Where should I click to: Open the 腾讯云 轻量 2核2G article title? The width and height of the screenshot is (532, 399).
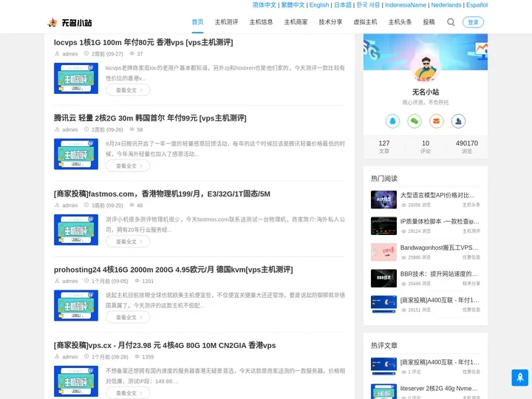(150, 118)
